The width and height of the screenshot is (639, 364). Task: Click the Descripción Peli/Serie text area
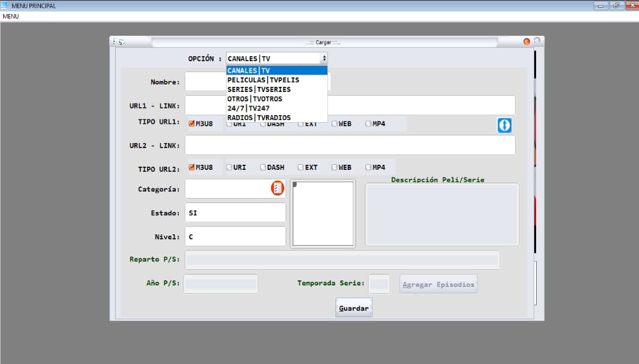[x=442, y=215]
